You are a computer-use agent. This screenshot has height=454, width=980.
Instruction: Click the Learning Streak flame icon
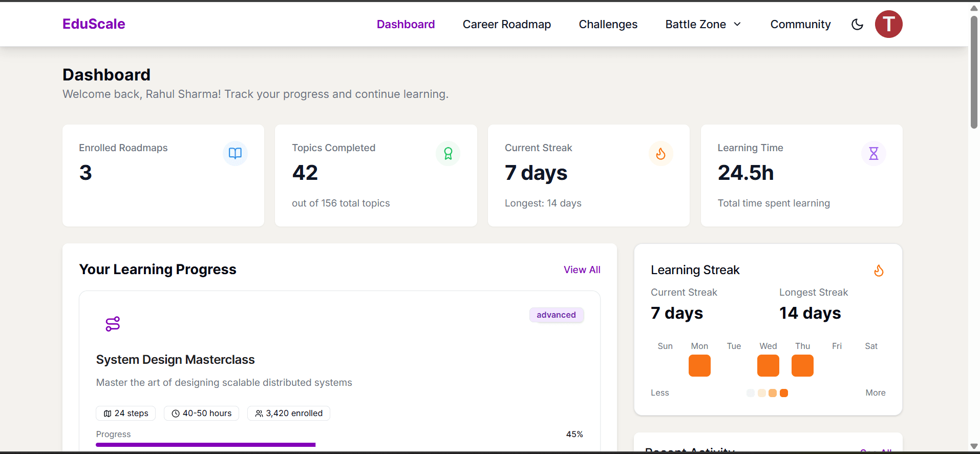[x=879, y=271]
